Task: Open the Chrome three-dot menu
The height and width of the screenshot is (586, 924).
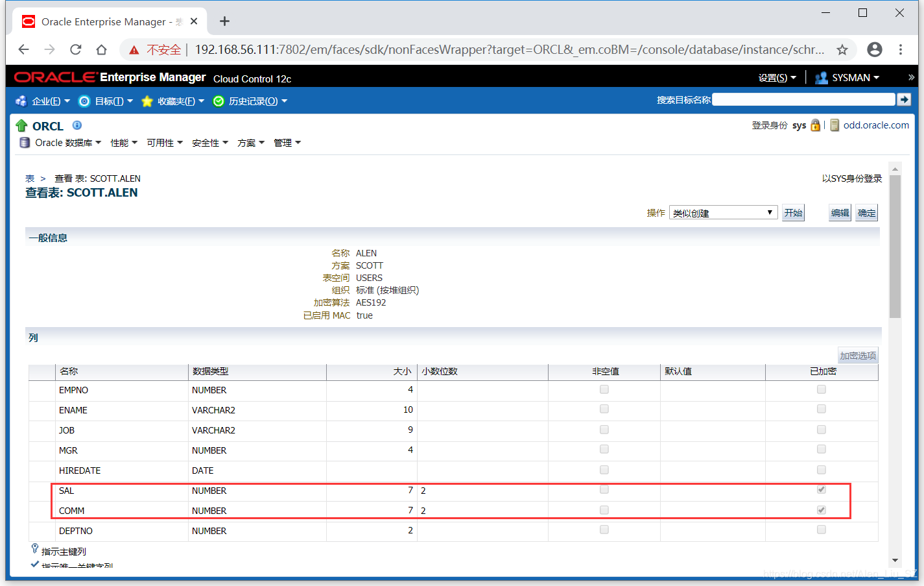Action: [x=901, y=49]
